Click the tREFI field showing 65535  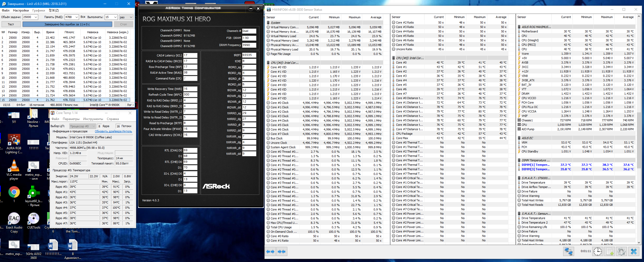249,55
